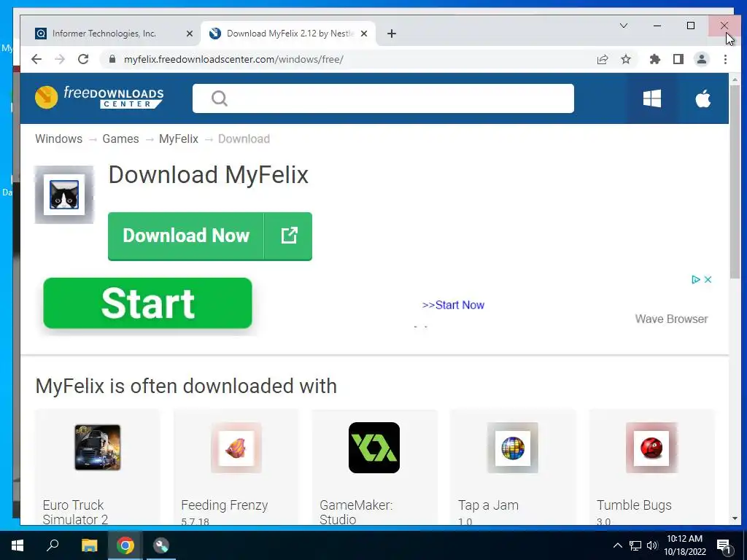Open the Chrome profile avatar
The height and width of the screenshot is (560, 747).
click(702, 59)
